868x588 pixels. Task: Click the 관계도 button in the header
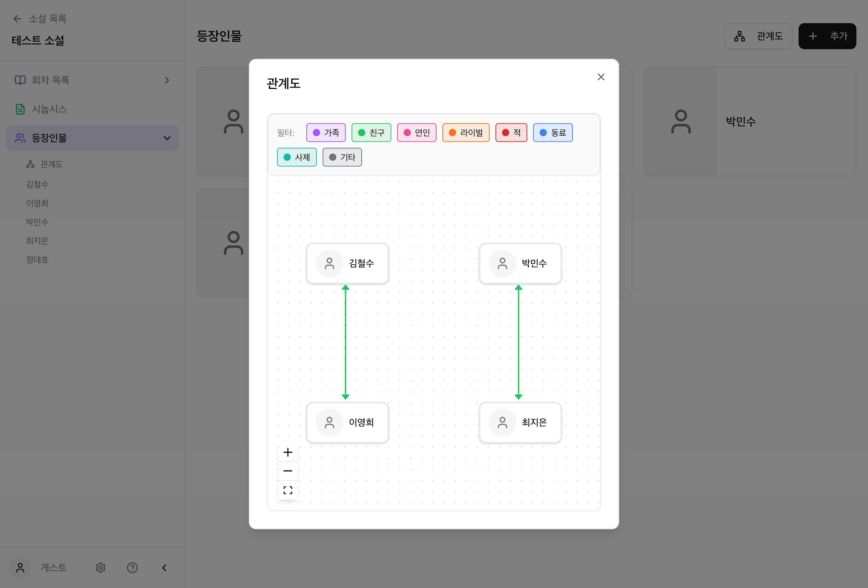pos(758,36)
